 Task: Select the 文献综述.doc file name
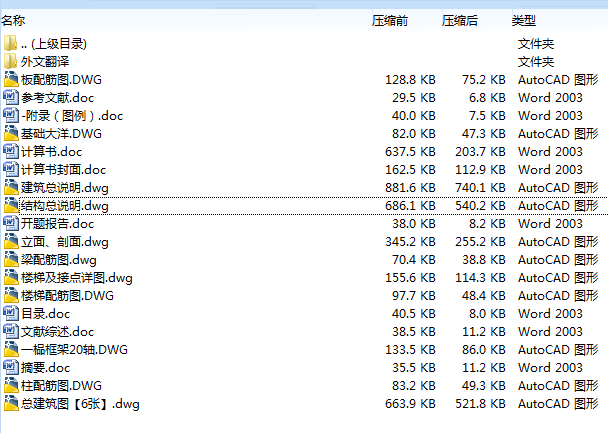tap(58, 331)
